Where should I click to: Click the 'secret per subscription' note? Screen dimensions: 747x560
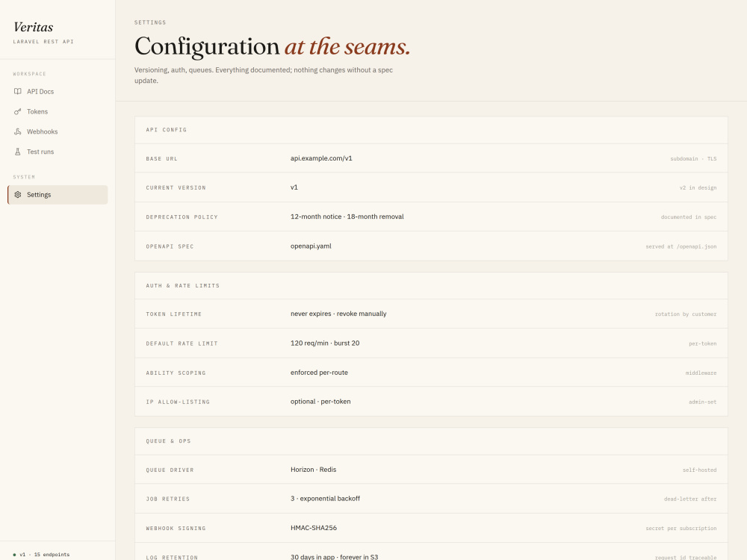(681, 529)
